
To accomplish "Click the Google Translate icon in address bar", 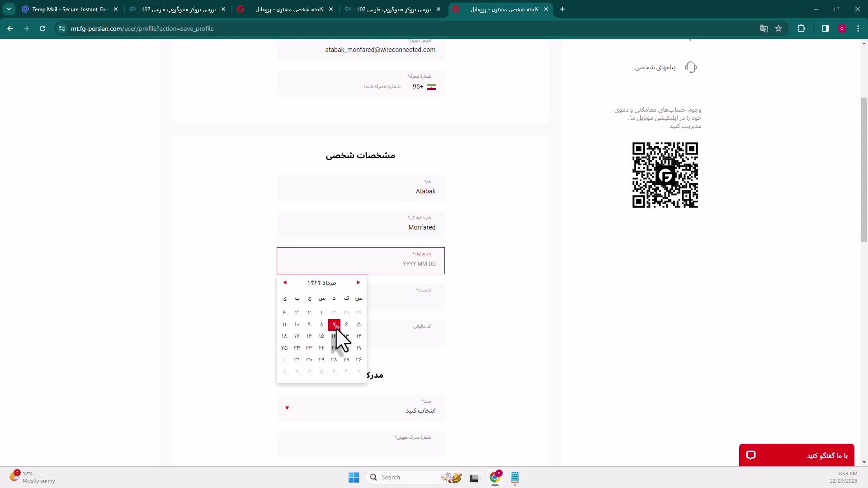I will (764, 28).
